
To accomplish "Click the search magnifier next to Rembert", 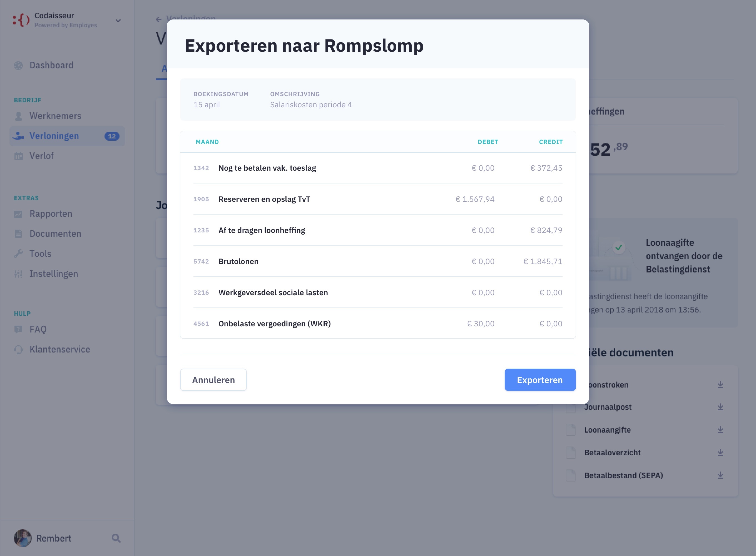I will click(x=116, y=538).
